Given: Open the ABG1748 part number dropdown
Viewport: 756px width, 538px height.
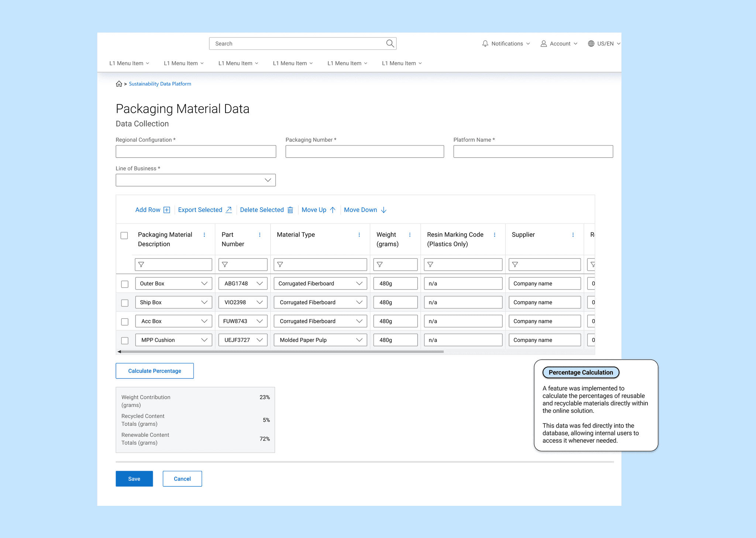Looking at the screenshot, I should tap(260, 284).
